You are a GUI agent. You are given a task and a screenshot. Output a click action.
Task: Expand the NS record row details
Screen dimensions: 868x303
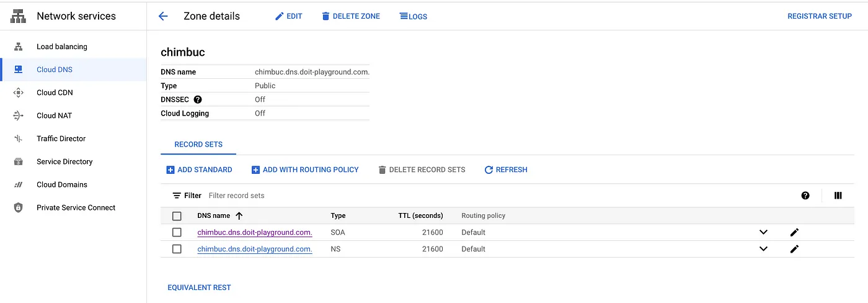(763, 249)
